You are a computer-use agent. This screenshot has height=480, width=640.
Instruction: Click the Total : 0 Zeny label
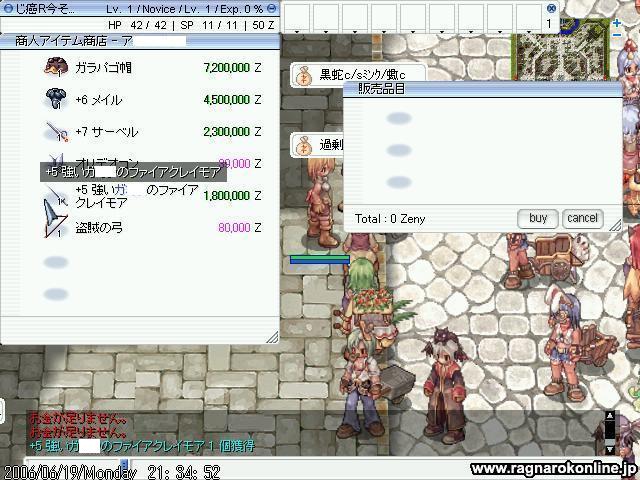tap(390, 219)
